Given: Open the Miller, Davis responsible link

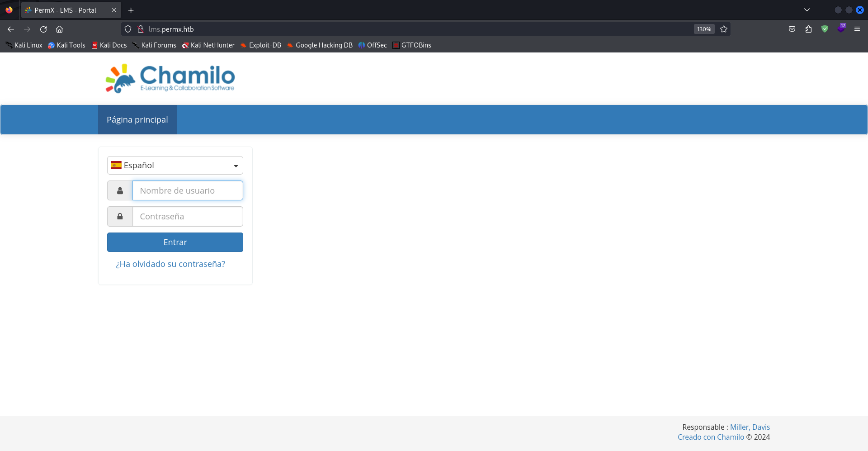Looking at the screenshot, I should tap(750, 427).
